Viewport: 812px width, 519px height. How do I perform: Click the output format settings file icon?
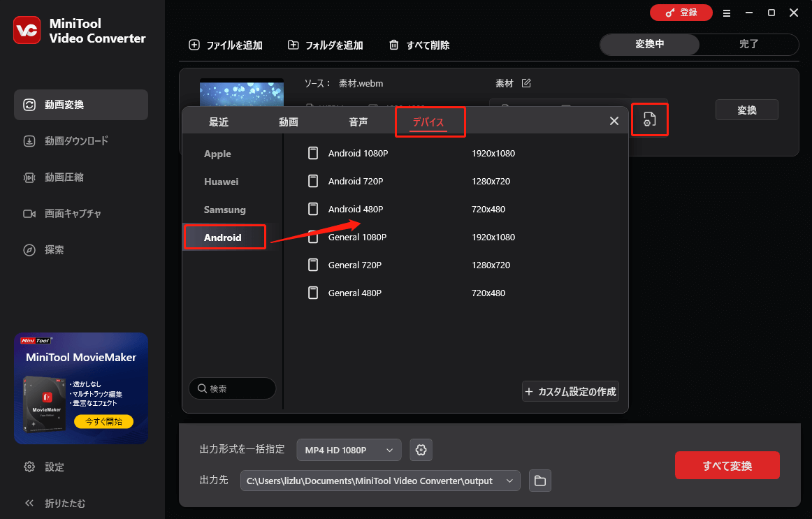tap(649, 119)
